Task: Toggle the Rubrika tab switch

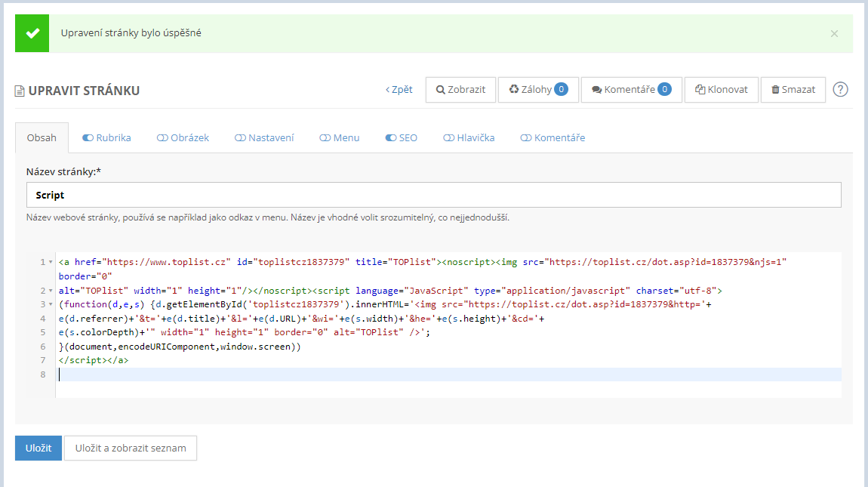Action: click(x=88, y=138)
